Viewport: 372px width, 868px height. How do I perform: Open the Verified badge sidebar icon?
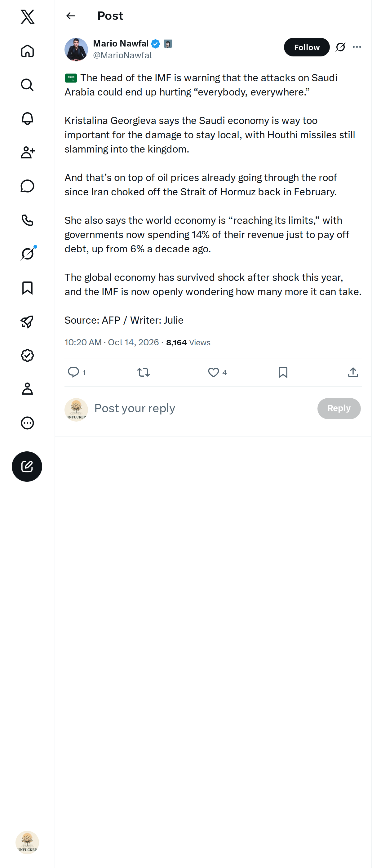[27, 355]
